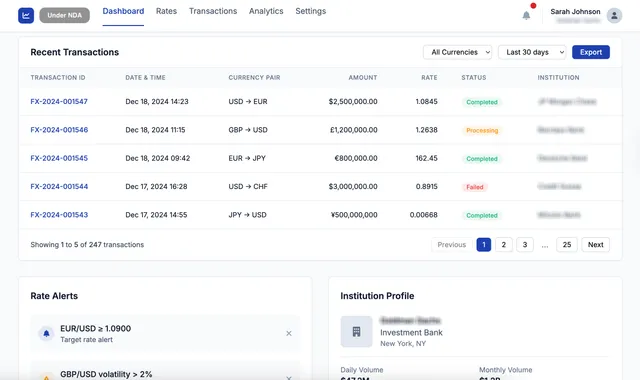
Task: Click the JPY → USD currency pair
Action: click(x=247, y=215)
